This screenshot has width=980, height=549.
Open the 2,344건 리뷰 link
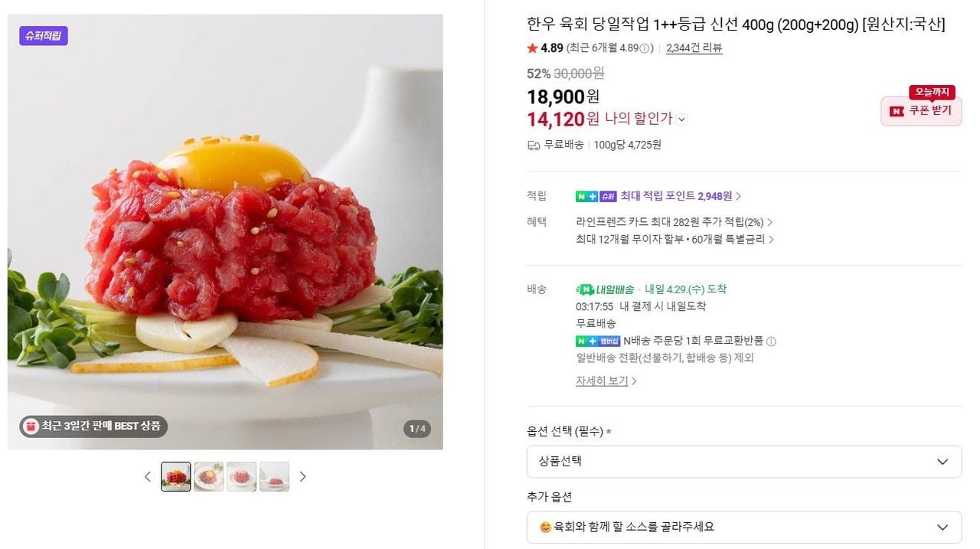pos(694,48)
